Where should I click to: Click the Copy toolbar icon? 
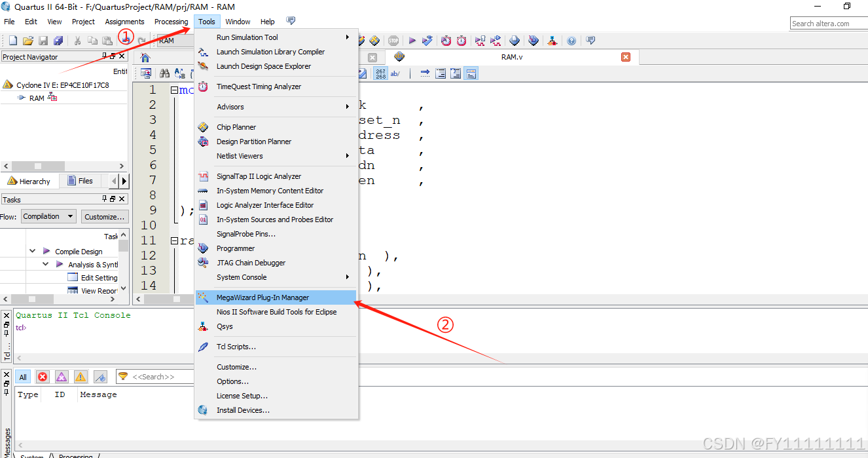pos(92,41)
